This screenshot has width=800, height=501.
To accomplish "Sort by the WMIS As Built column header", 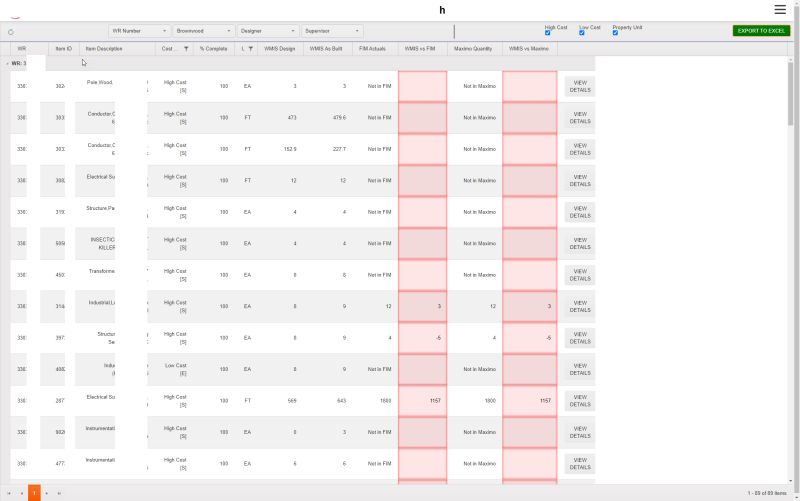I will coord(326,49).
